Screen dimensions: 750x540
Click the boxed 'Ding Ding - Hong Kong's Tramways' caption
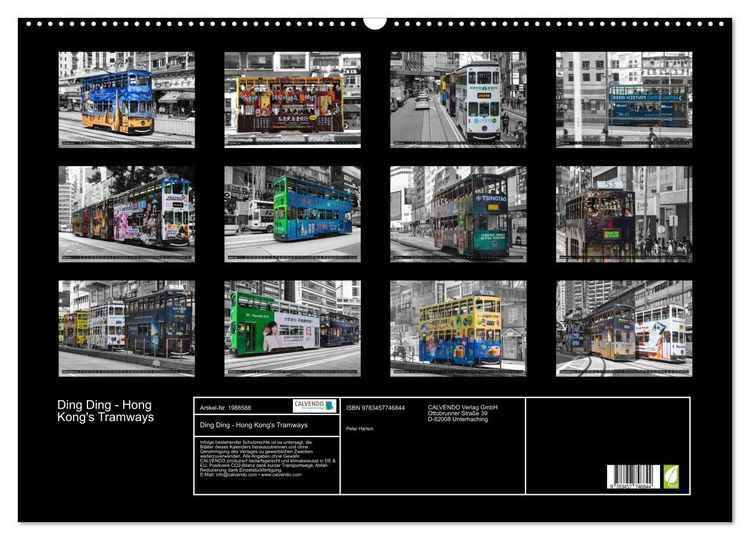(254, 425)
